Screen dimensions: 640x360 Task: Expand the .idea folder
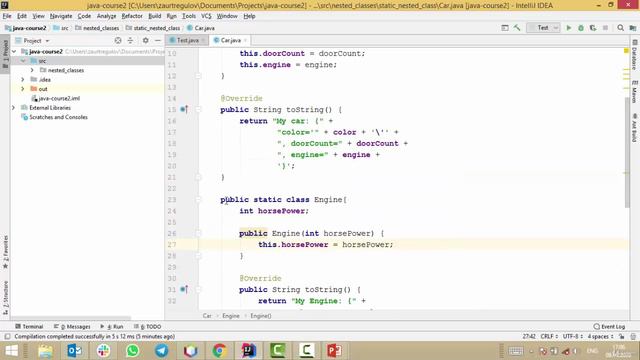[x=23, y=80]
